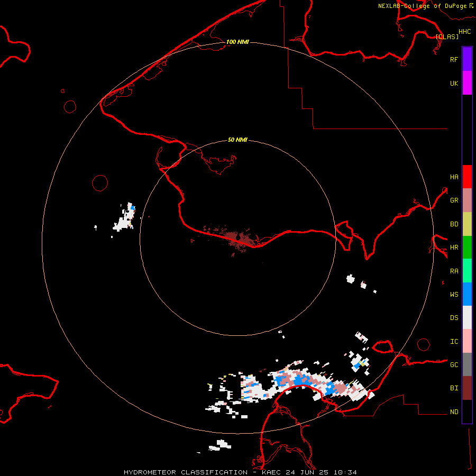Image resolution: width=476 pixels, height=476 pixels.
Task: Click the yellow BD legend color swatch
Action: [467, 224]
